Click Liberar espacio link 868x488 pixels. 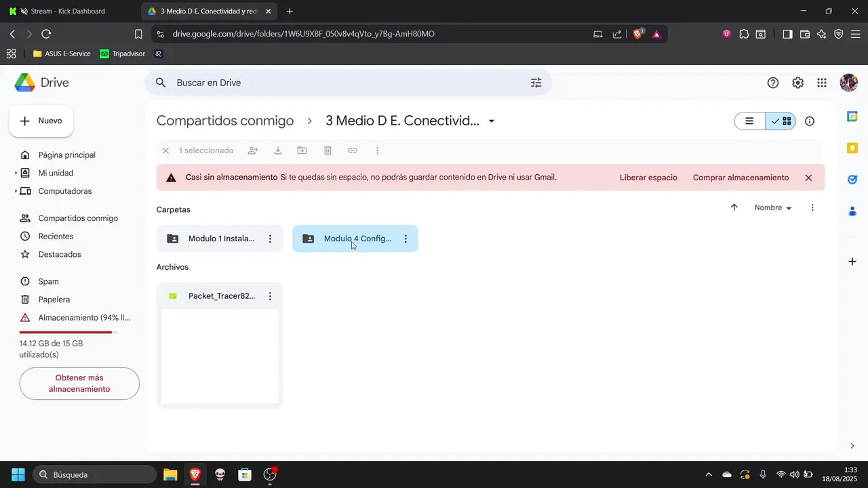tap(648, 178)
